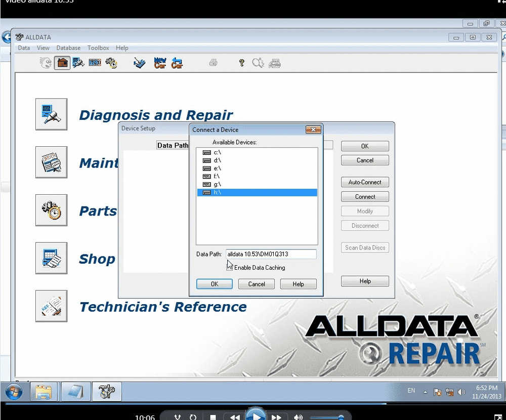Open the Help menu in the menu bar
506x420 pixels.
(x=122, y=48)
